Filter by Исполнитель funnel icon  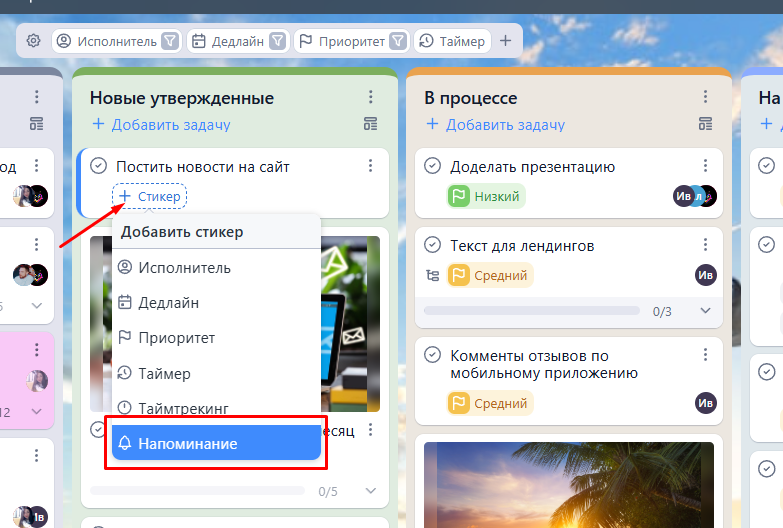click(170, 41)
